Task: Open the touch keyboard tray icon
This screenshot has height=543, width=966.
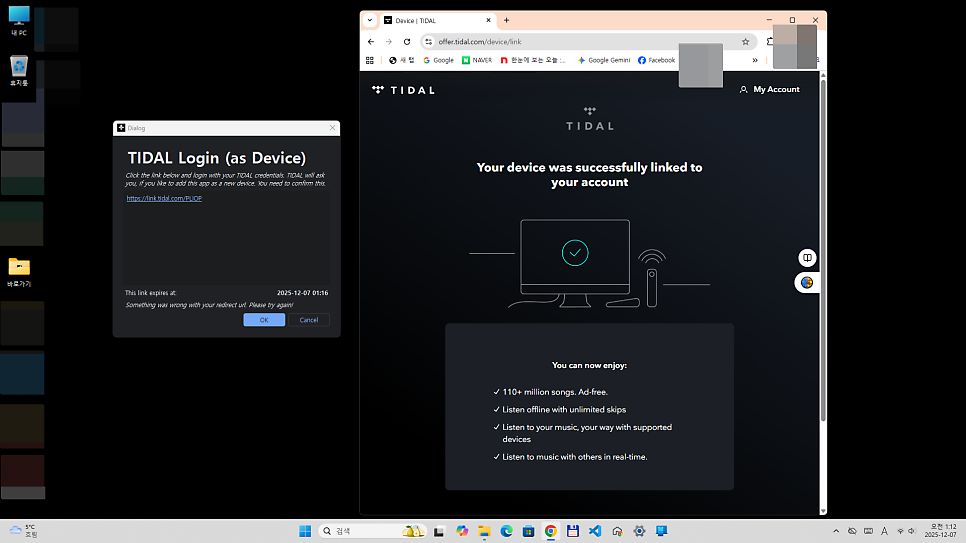Action: coord(868,531)
